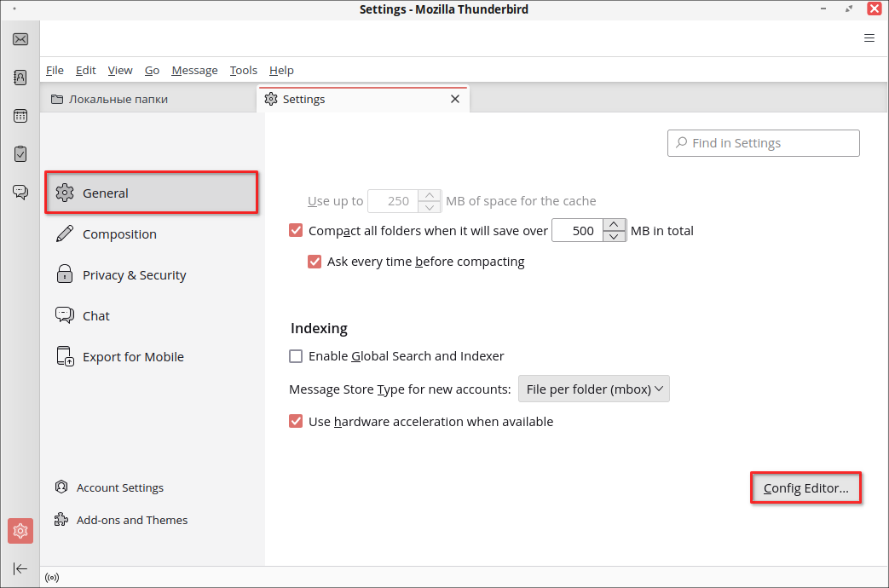Collapse the spaces toolbar with arrow icon
The image size is (889, 588).
[20, 568]
